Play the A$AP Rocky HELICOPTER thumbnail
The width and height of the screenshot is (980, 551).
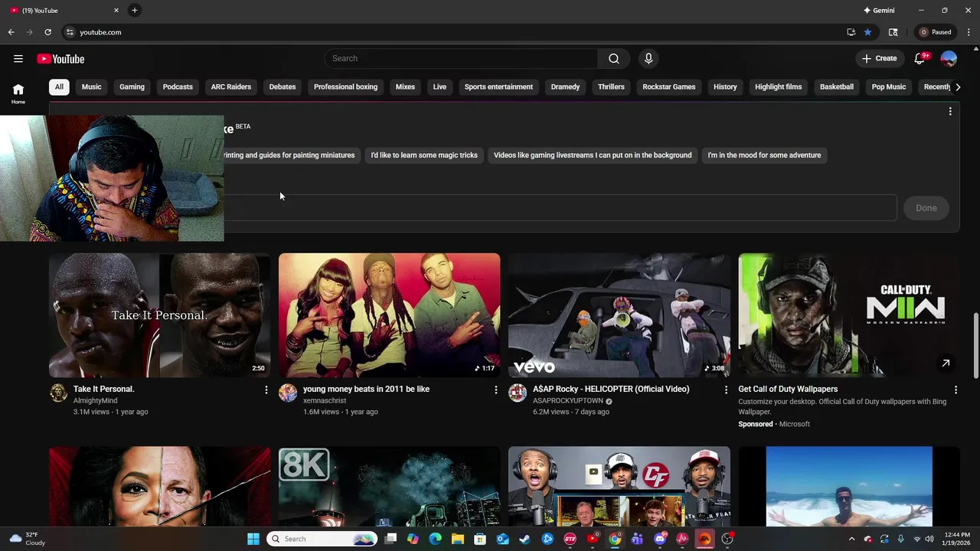(x=619, y=315)
